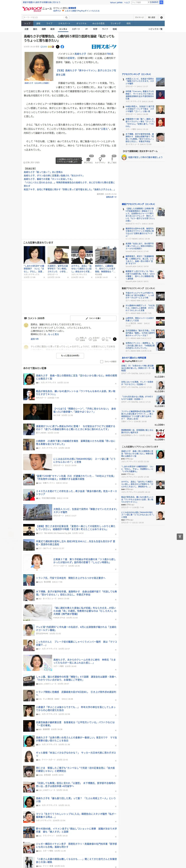This screenshot has height=868, width=186.
Task: Click the Yahoo! JAPAN news logo
Action: [37, 9]
